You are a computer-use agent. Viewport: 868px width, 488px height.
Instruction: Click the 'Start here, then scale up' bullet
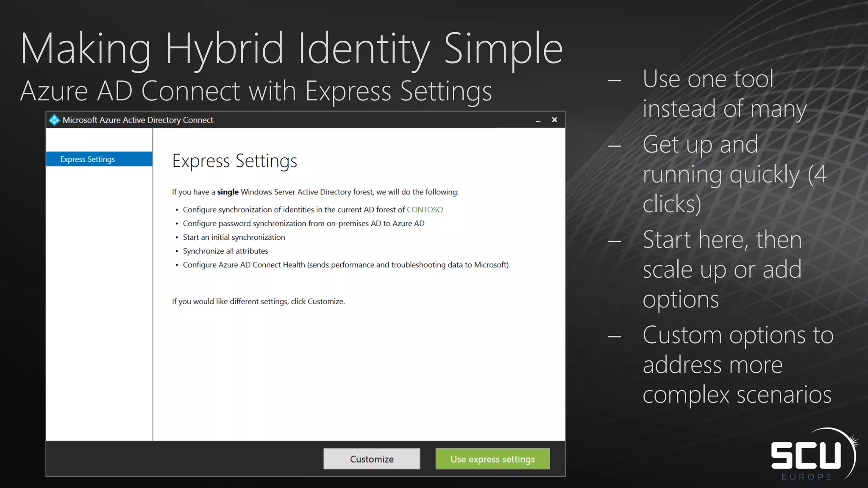pos(722,269)
